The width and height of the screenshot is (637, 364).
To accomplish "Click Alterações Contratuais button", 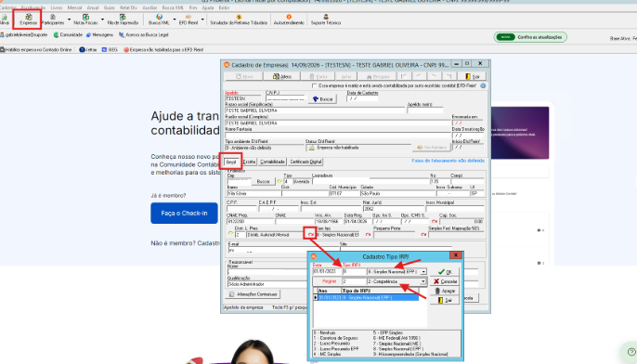I will tap(253, 294).
